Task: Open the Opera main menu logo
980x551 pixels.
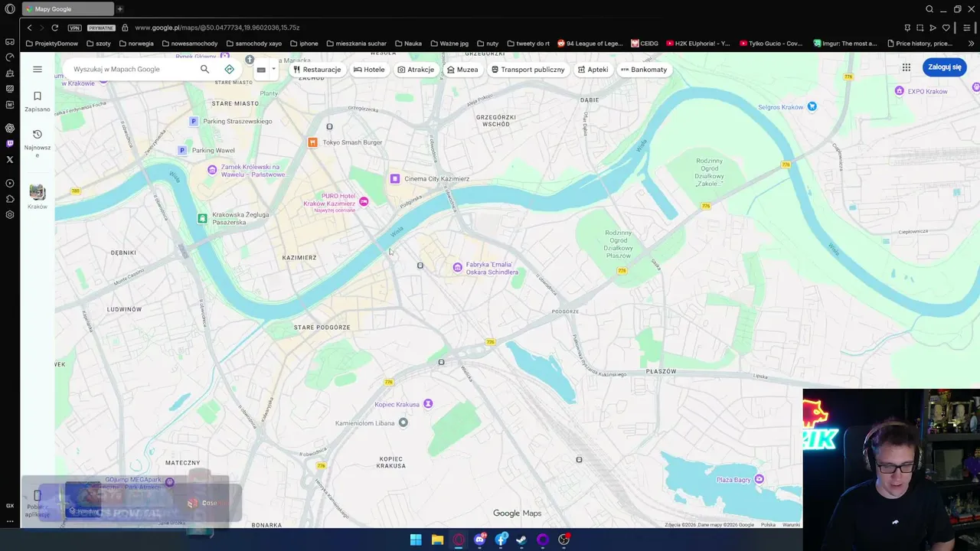Action: (10, 9)
